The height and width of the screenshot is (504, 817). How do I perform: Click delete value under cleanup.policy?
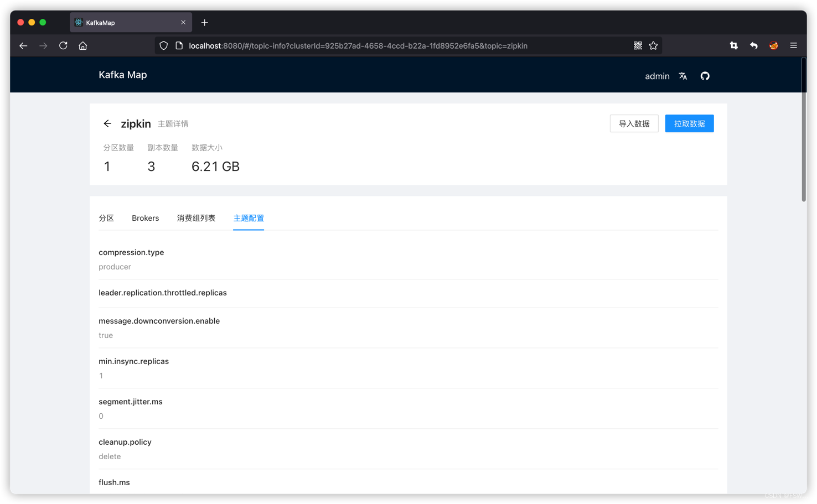click(110, 456)
